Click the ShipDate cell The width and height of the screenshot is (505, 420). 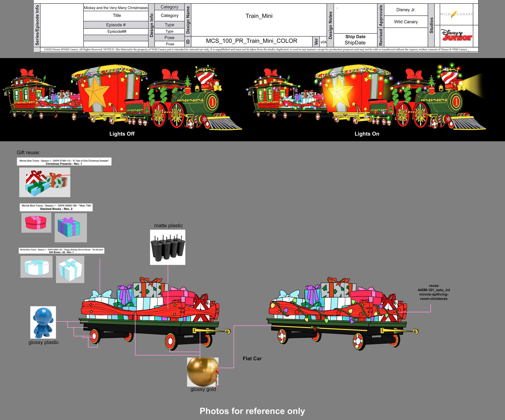[355, 43]
